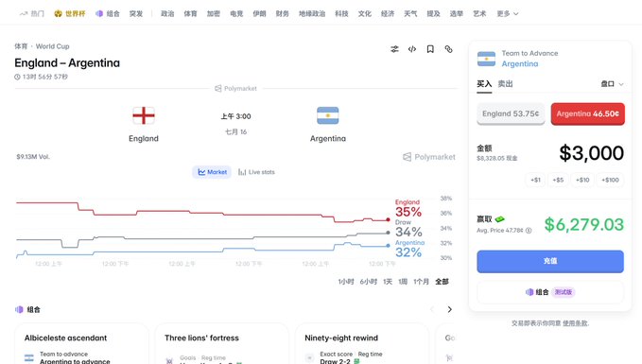
Task: Go to the 体育 category in top navigation
Action: [190, 13]
